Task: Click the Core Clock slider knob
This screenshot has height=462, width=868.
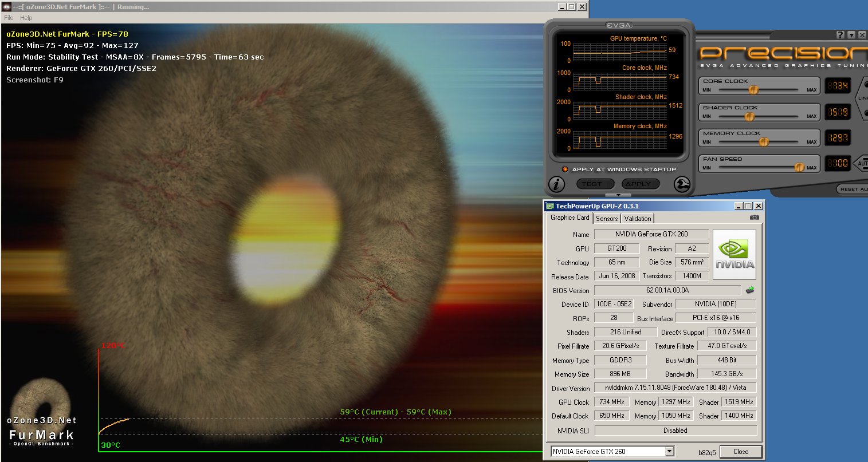Action: 754,90
